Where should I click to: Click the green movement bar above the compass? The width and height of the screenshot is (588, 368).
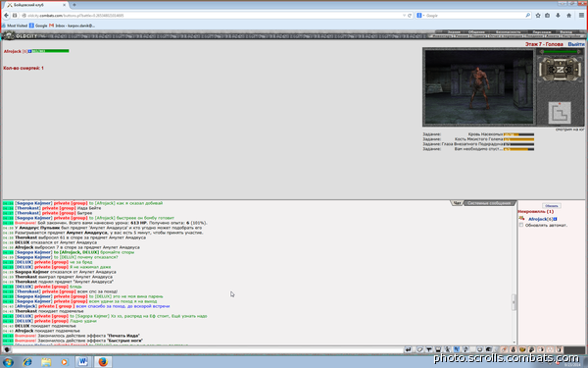tap(561, 51)
